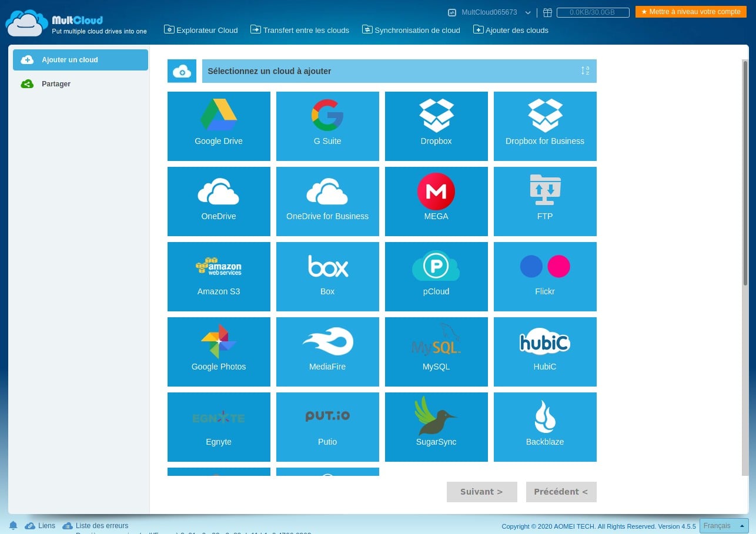This screenshot has width=756, height=534.
Task: Select the OneDrive for Business tile
Action: [x=327, y=201]
